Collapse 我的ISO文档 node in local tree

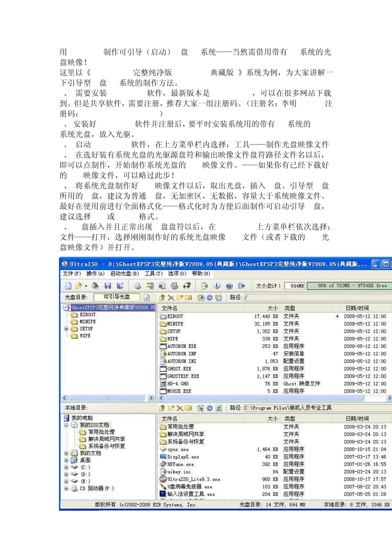click(66, 425)
